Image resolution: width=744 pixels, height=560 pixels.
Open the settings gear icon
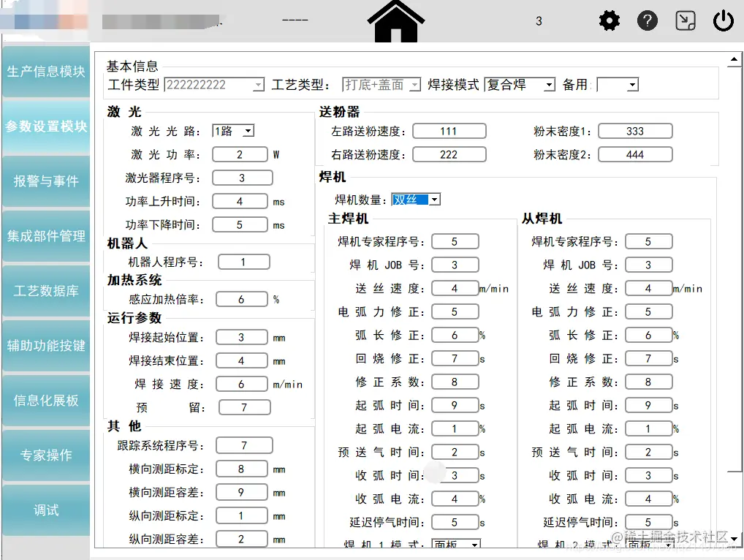609,20
